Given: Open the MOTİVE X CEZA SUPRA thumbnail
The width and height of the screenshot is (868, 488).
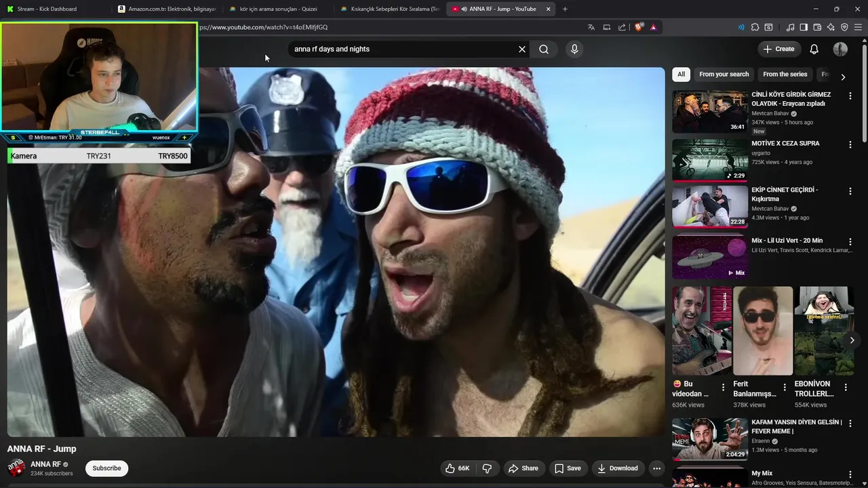Looking at the screenshot, I should (710, 160).
